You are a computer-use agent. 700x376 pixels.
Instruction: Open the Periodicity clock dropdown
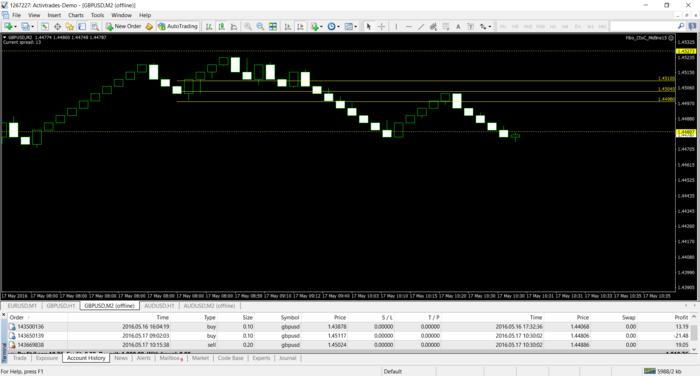tap(333, 27)
